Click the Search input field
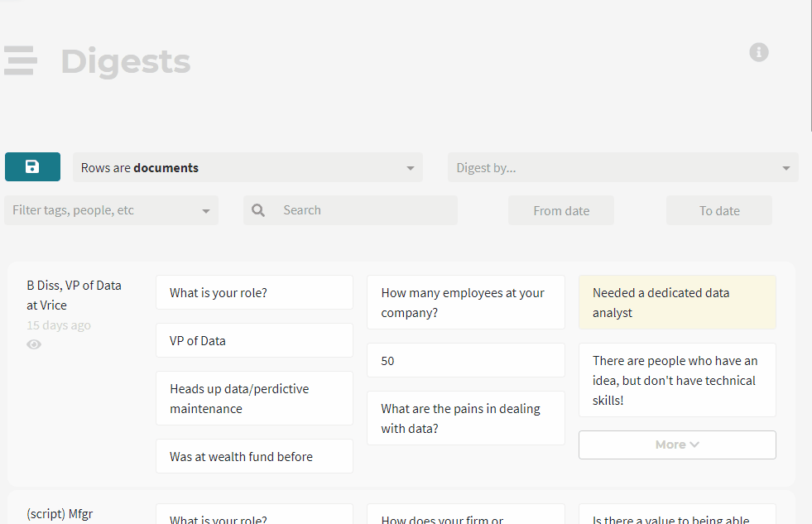812x524 pixels. click(364, 210)
